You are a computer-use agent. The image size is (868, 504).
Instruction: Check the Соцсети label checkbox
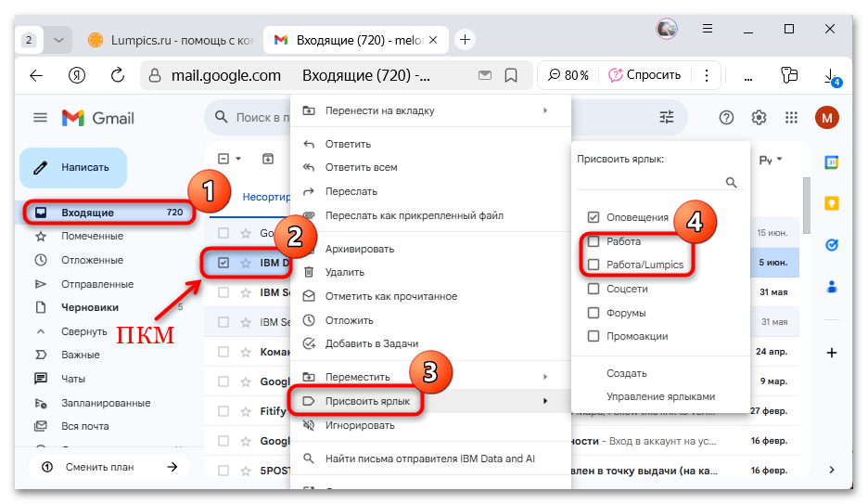[594, 289]
